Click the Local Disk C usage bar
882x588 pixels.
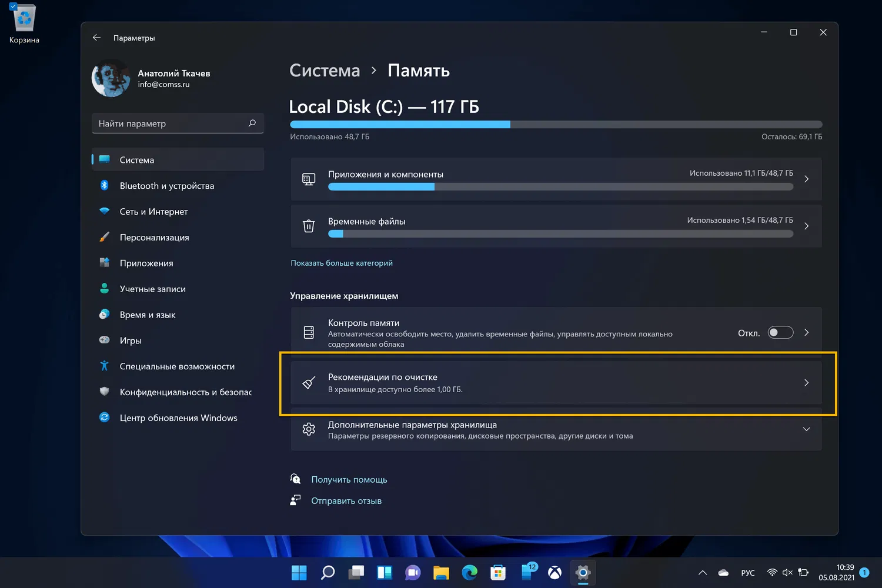tap(556, 124)
